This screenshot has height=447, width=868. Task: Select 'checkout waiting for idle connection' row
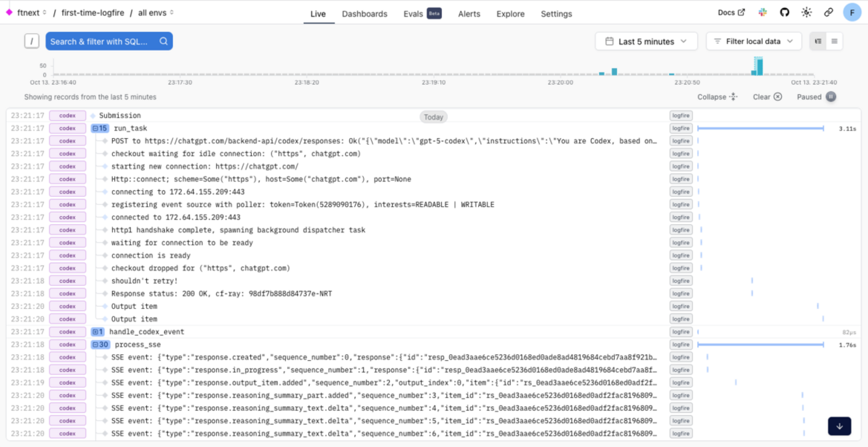click(434, 153)
